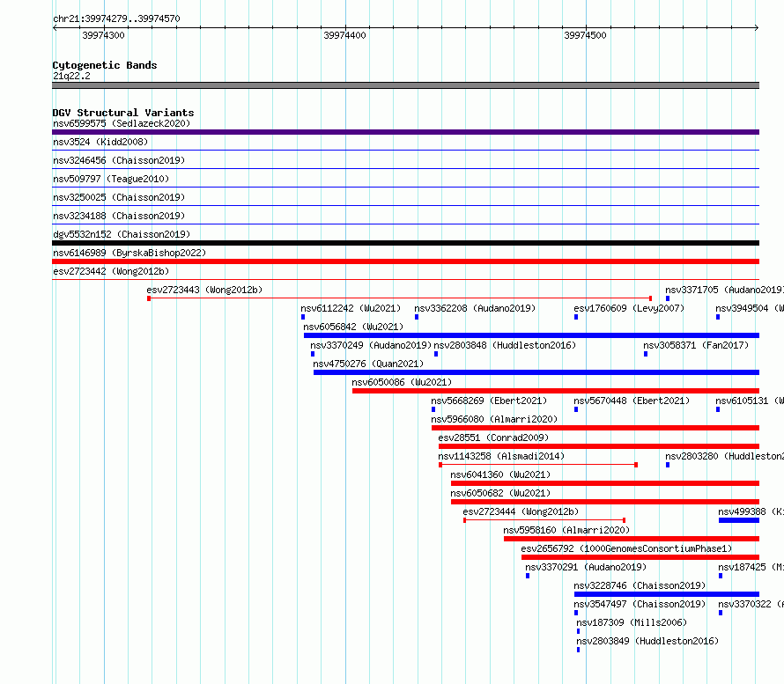Viewport: 784px width, 684px height.
Task: Click nsv4750276 (Quan2021) label
Action: pos(368,364)
